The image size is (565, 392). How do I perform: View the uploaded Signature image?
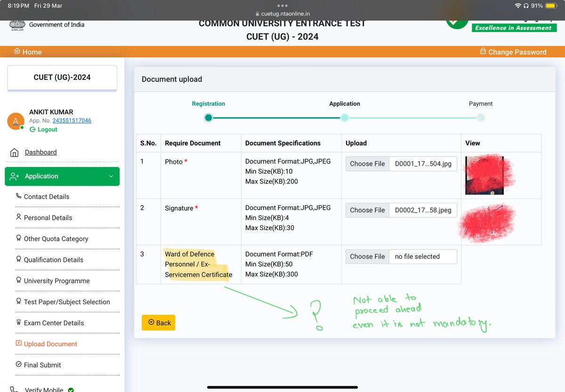(487, 222)
